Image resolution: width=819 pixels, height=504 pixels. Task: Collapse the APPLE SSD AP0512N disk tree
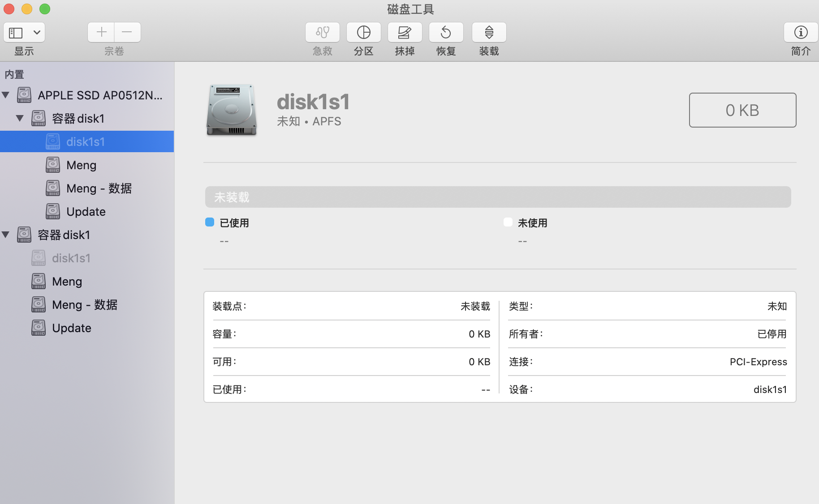(6, 95)
